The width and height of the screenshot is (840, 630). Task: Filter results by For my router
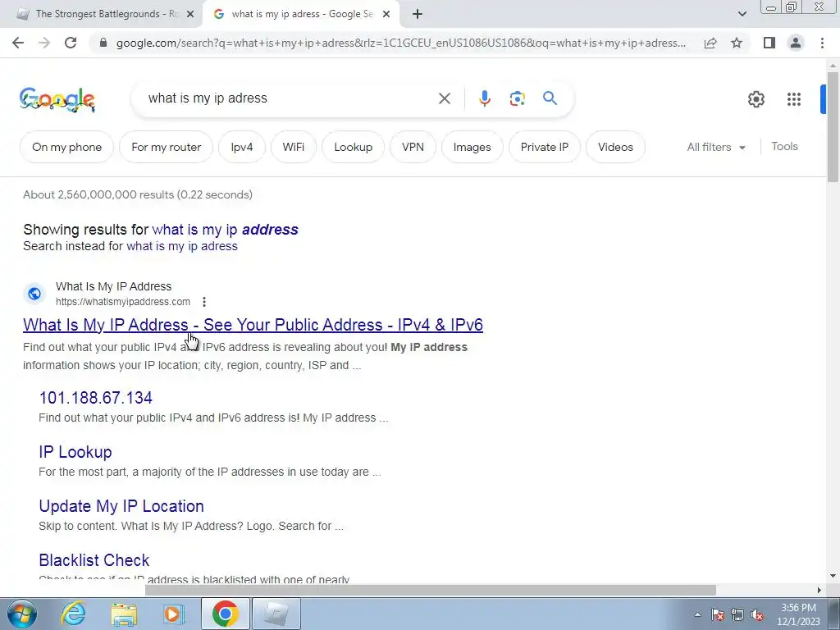[x=166, y=147]
